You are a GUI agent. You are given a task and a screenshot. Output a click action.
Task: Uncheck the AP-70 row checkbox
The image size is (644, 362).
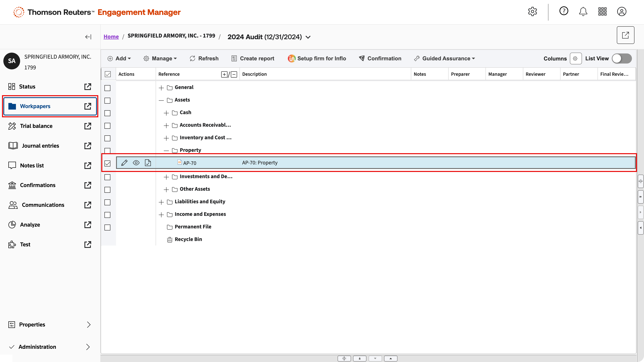click(x=108, y=163)
